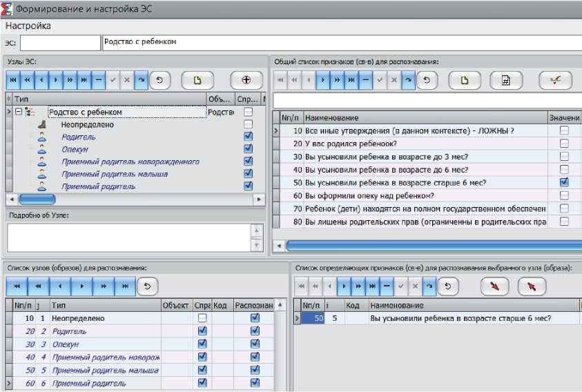Click the scroll-down arrow in Подробно об Узле
This screenshot has width=582, height=392.
(258, 245)
